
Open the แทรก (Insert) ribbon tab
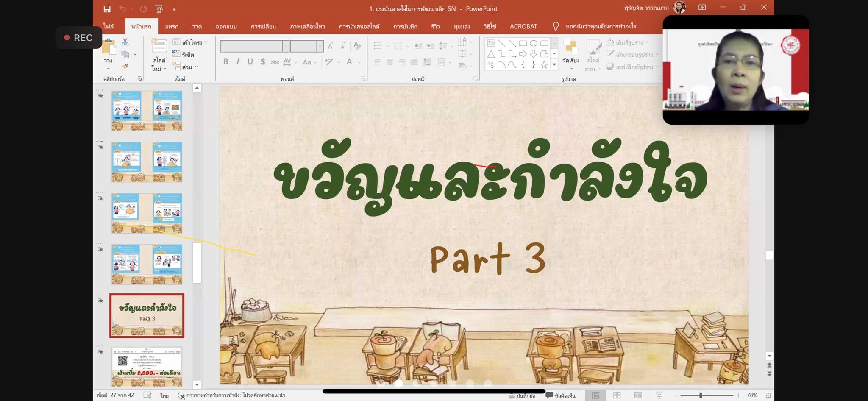point(172,26)
